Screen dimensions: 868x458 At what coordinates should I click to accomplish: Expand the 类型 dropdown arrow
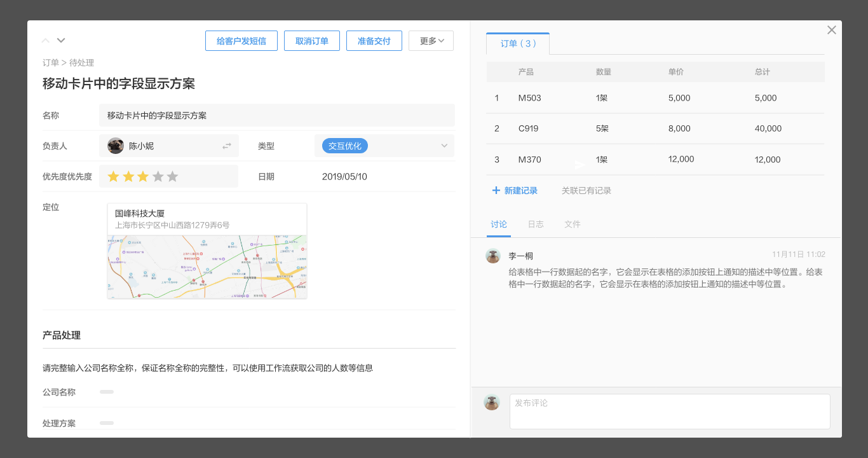444,146
